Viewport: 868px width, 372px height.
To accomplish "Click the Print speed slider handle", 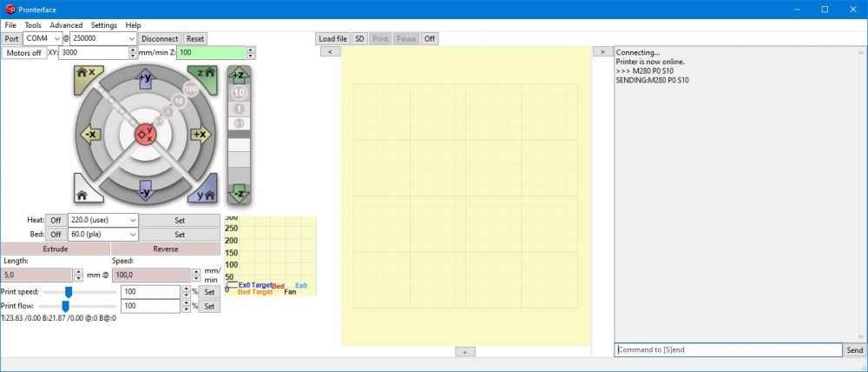I will (x=68, y=292).
